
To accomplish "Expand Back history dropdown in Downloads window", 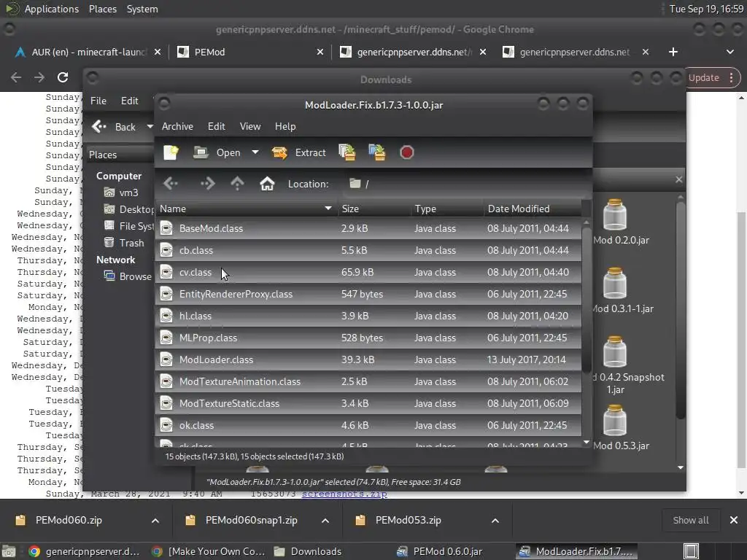I will click(x=150, y=127).
